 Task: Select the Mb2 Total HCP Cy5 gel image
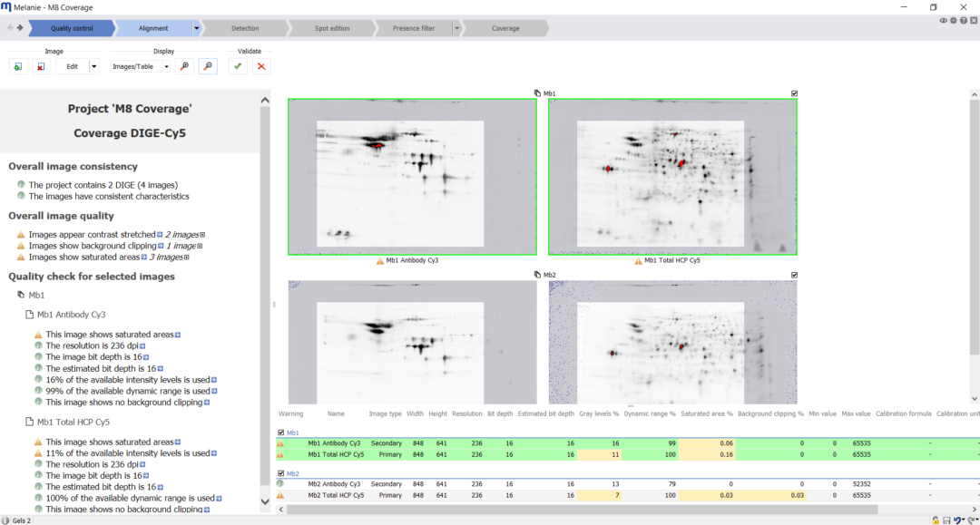point(672,342)
